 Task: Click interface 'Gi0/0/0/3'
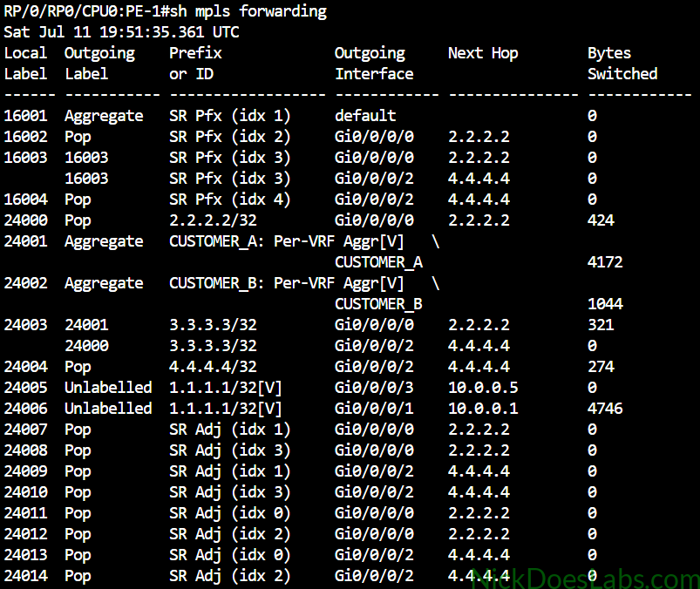point(374,388)
